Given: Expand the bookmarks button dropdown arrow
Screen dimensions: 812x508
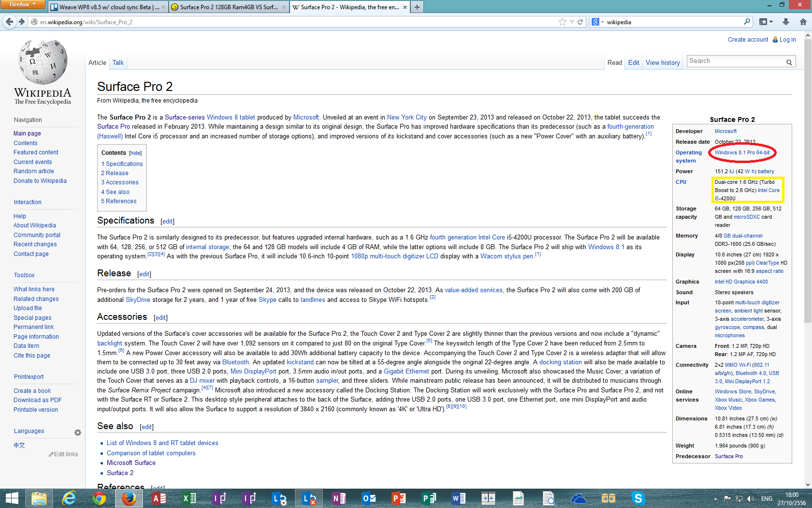Looking at the screenshot, I should [771, 22].
